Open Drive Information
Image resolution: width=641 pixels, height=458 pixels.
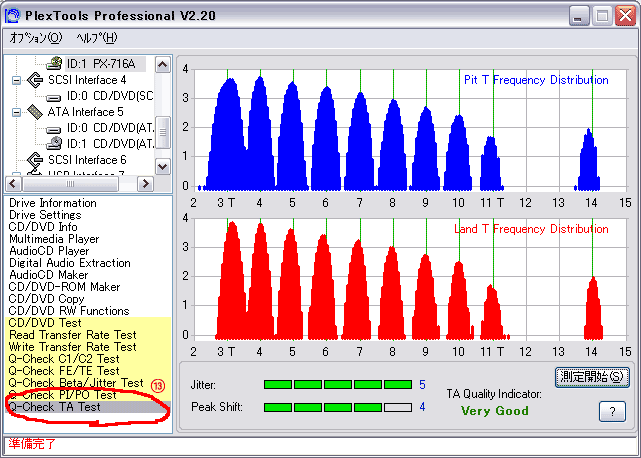coord(53,203)
